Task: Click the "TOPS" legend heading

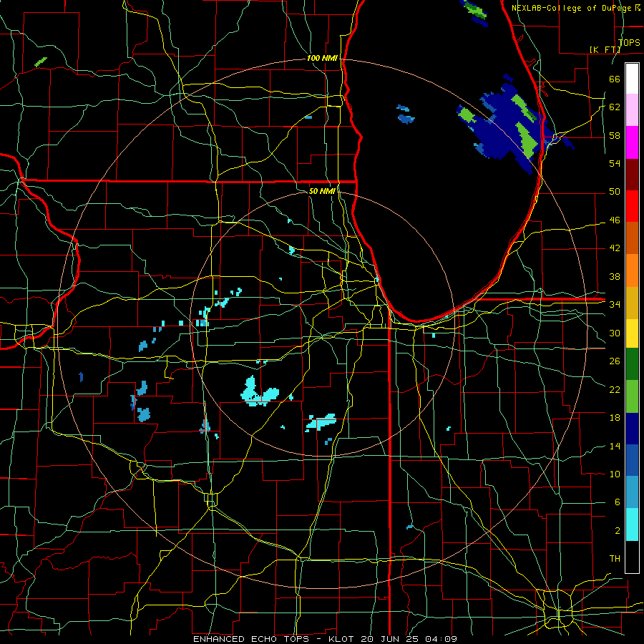Action: coord(629,42)
